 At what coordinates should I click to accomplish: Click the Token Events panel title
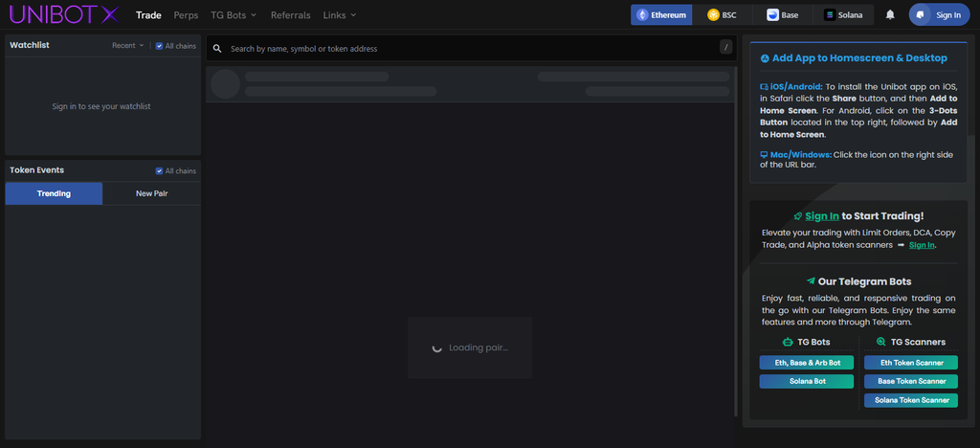pos(37,170)
